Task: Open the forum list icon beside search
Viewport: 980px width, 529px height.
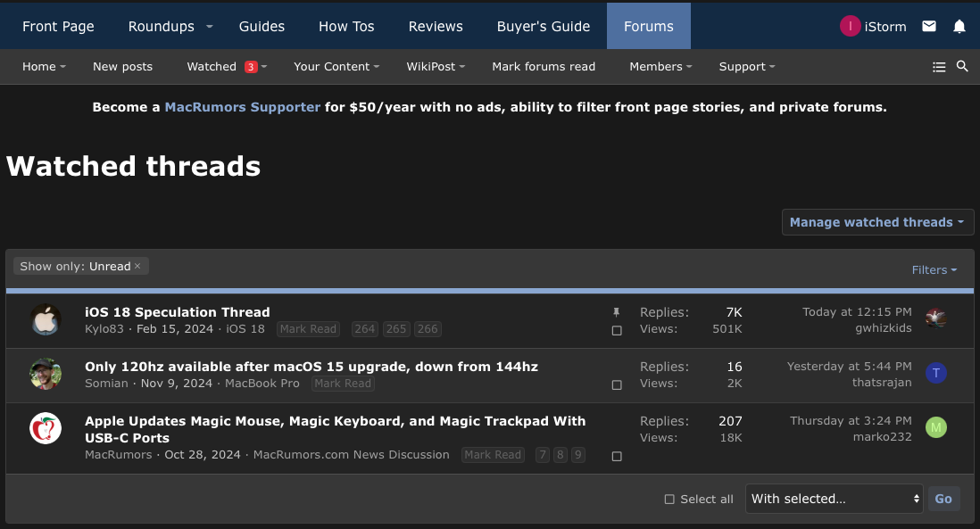Action: [x=939, y=67]
